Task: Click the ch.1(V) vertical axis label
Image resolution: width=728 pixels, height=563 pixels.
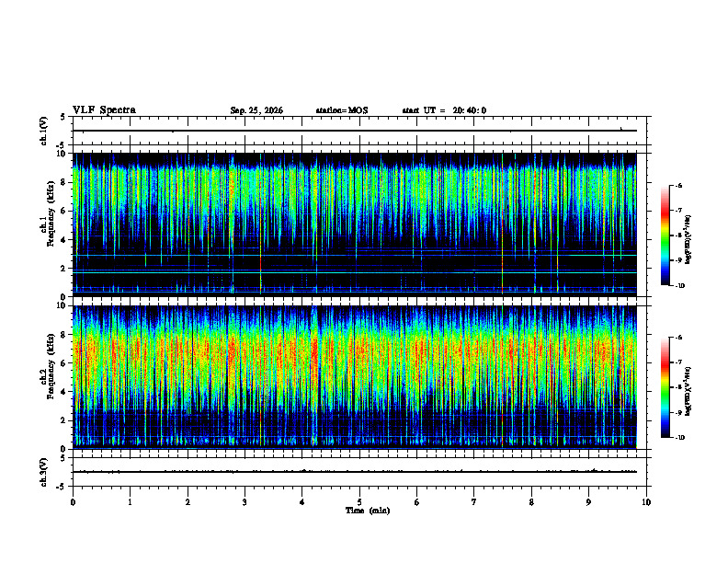Action: pos(43,131)
